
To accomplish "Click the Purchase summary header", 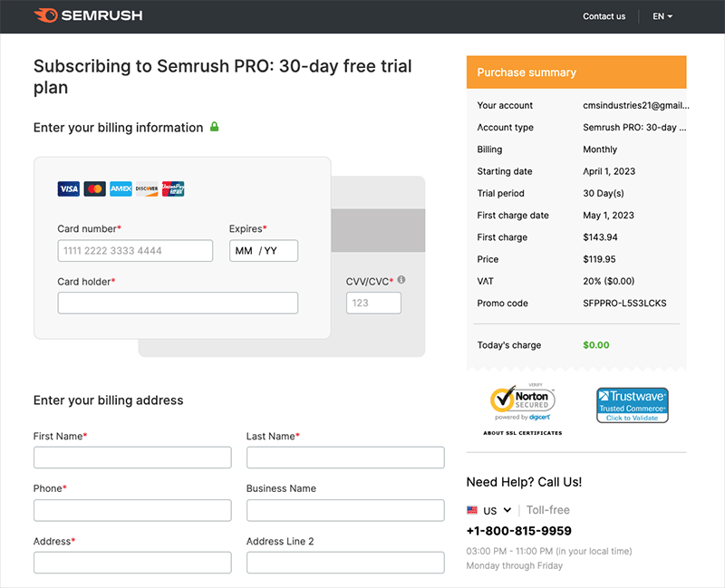I will pyautogui.click(x=576, y=72).
